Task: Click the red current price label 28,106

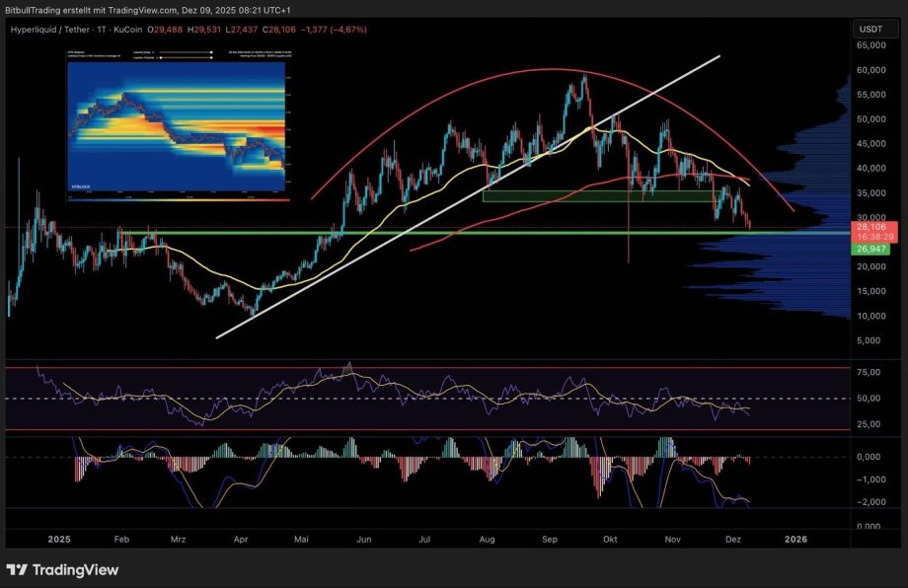Action: [x=870, y=226]
